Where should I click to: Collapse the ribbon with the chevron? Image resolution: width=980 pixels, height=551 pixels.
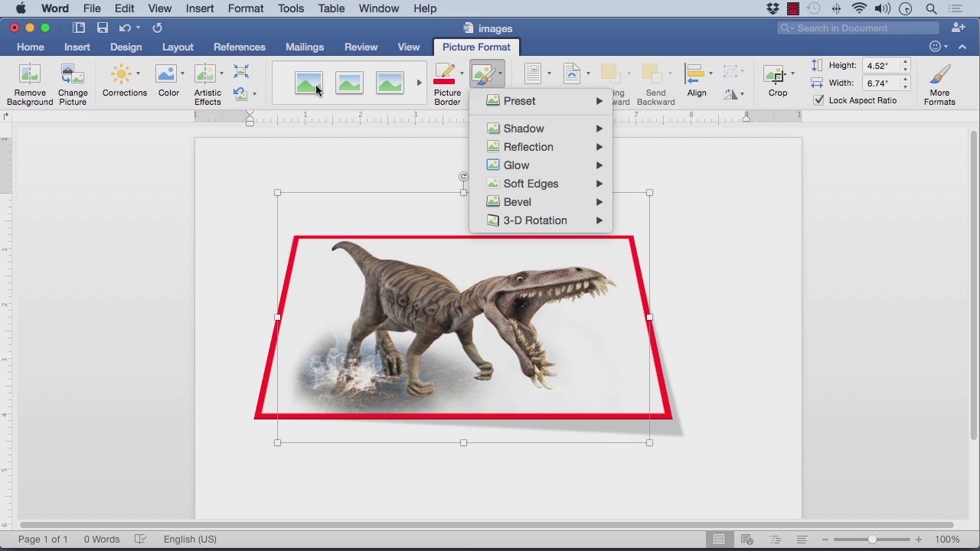(x=962, y=47)
